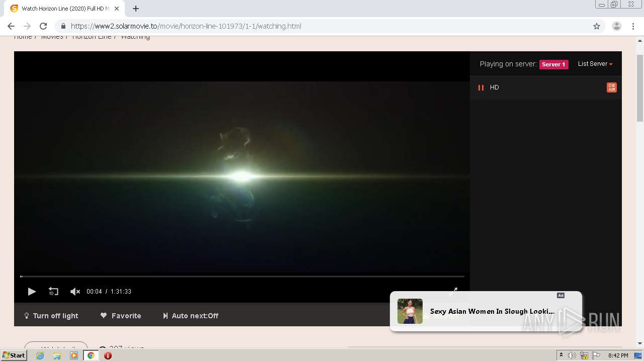
Task: Open Chrome three-dot menu
Action: (633, 26)
